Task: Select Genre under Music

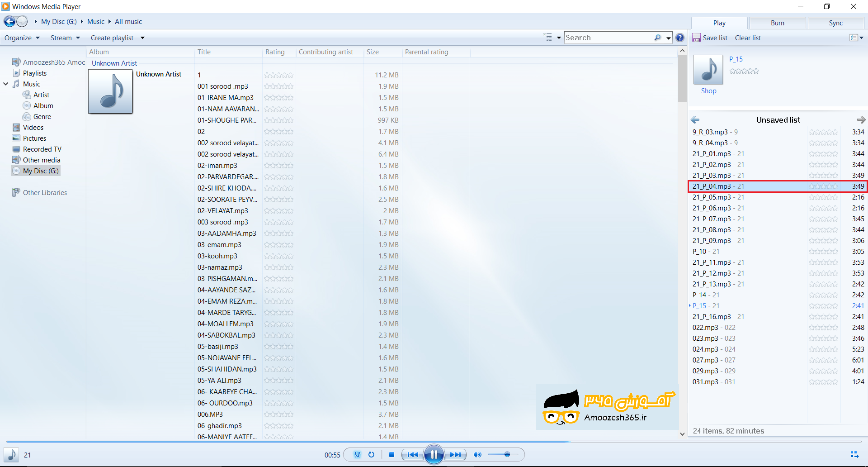Action: pyautogui.click(x=42, y=117)
